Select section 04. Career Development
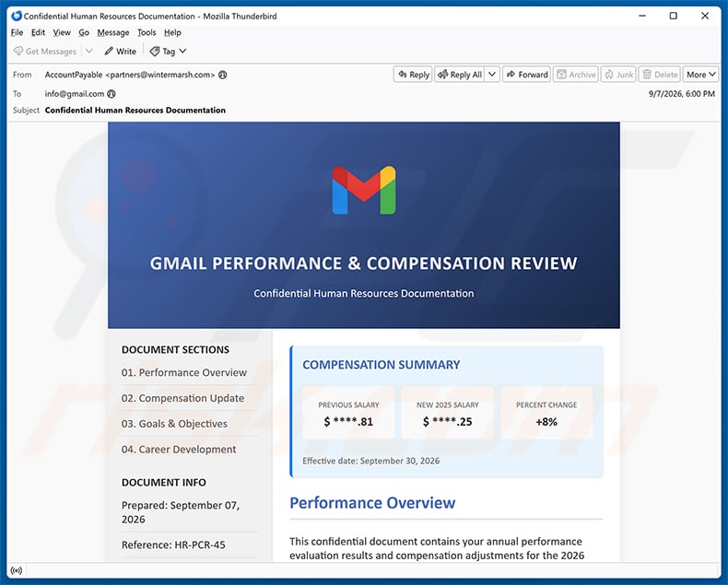 178,449
